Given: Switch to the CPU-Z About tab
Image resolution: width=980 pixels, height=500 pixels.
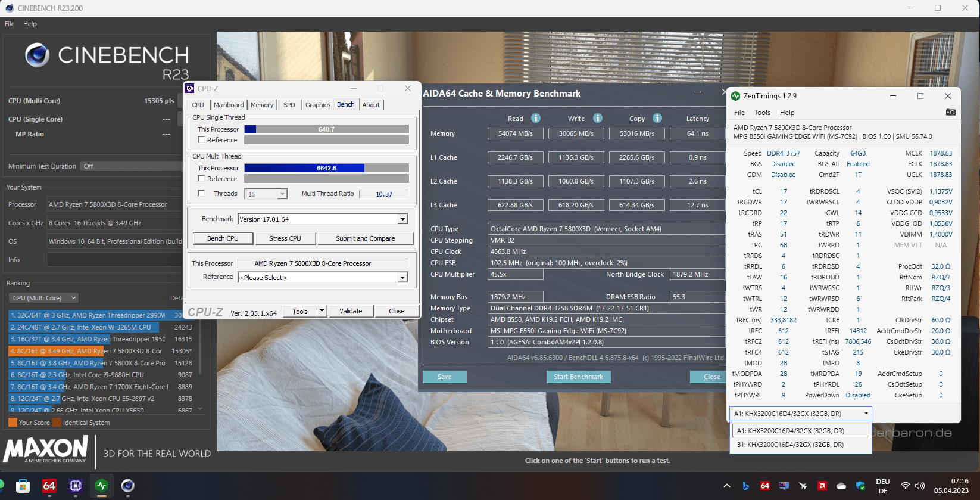Looking at the screenshot, I should coord(371,105).
